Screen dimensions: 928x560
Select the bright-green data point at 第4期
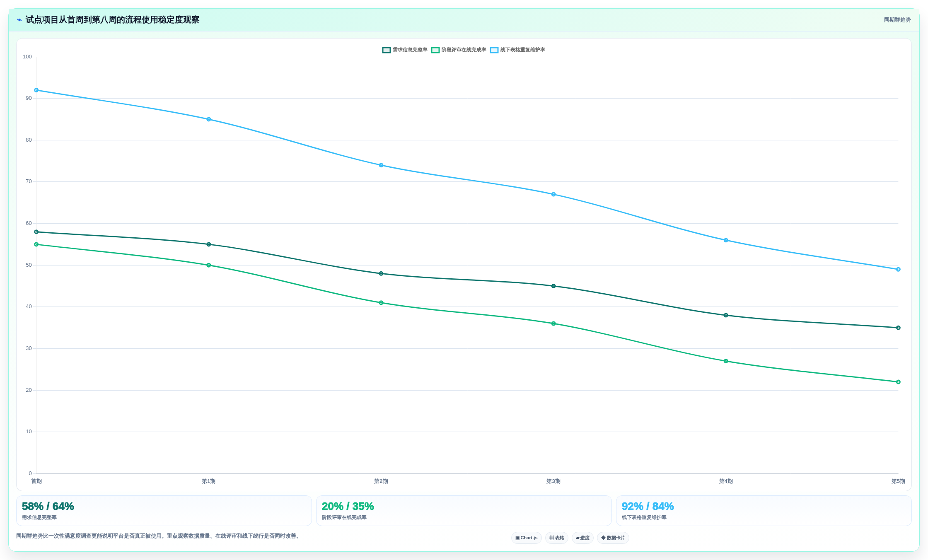[726, 361]
